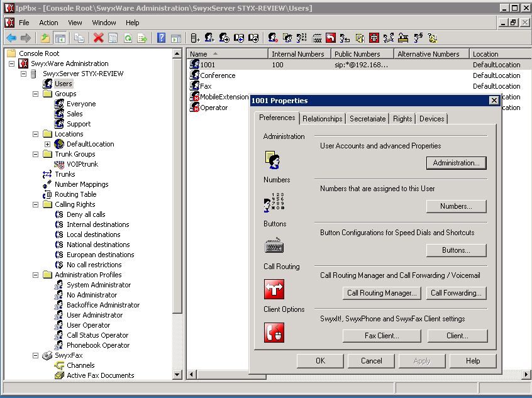Click the red Delete X toolbar icon
The width and height of the screenshot is (532, 398).
click(x=98, y=38)
